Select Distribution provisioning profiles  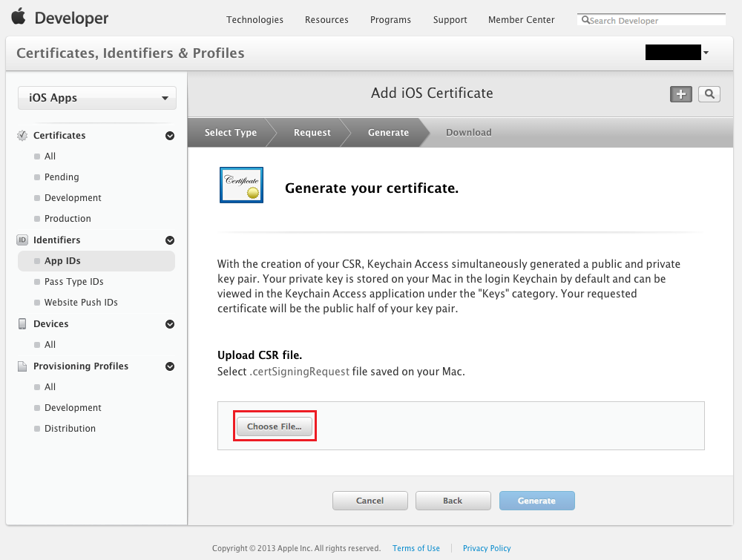point(70,429)
